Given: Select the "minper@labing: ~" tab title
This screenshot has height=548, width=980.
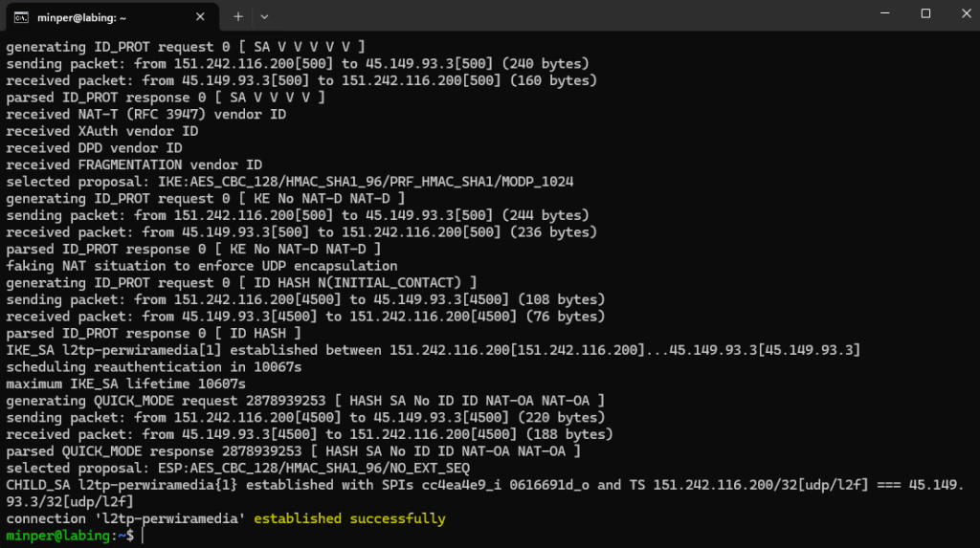Looking at the screenshot, I should [80, 15].
